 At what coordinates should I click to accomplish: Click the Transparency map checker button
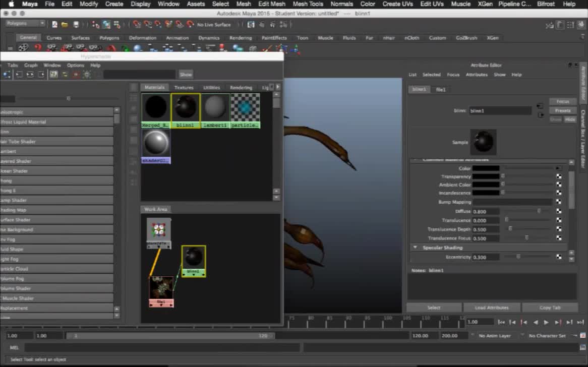click(x=559, y=176)
